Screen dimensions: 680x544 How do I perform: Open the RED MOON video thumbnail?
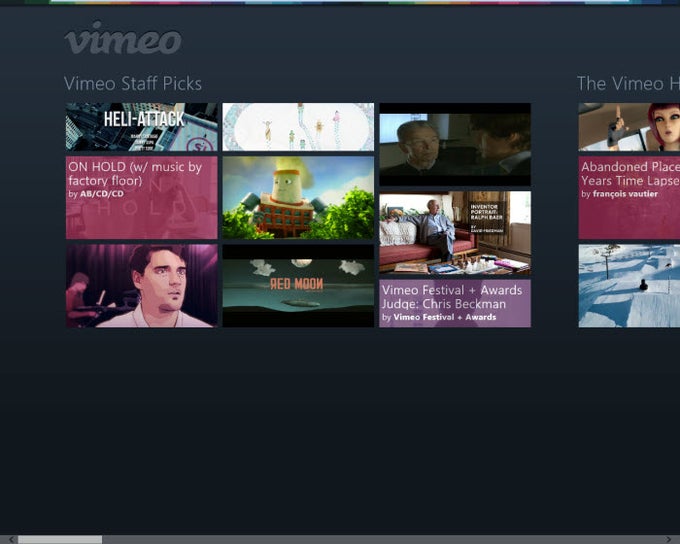pos(298,286)
